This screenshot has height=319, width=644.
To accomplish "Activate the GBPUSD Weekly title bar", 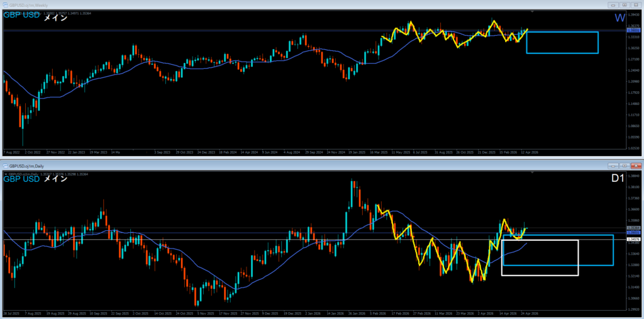I will pyautogui.click(x=252, y=6).
